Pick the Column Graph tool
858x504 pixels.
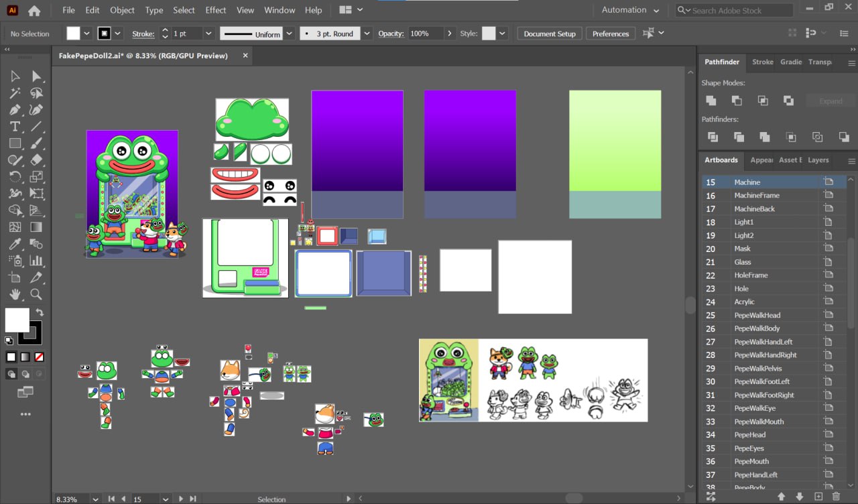tap(37, 261)
